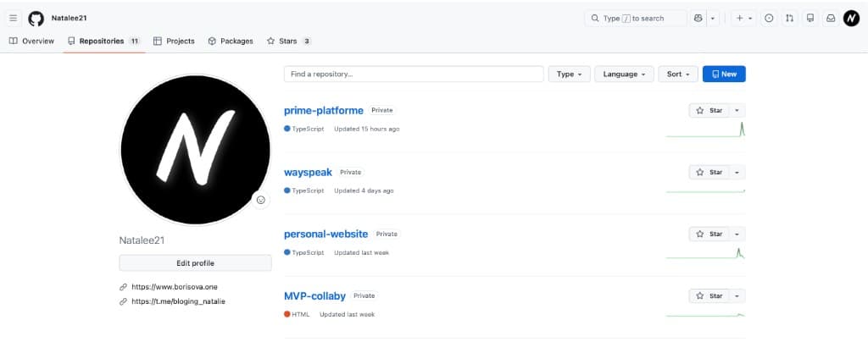Image resolution: width=868 pixels, height=342 pixels.
Task: Open the plus create-new menu
Action: pos(743,19)
